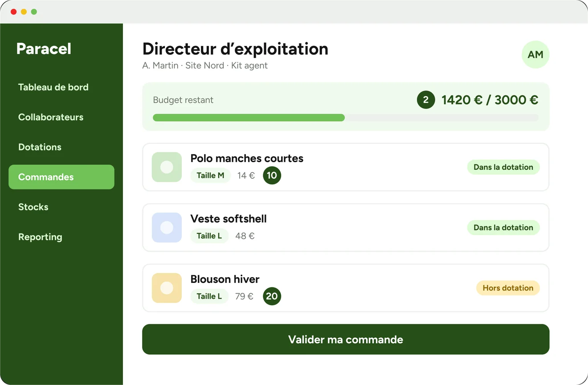
Task: Click Taille L tag on Blouson hiver
Action: click(209, 296)
